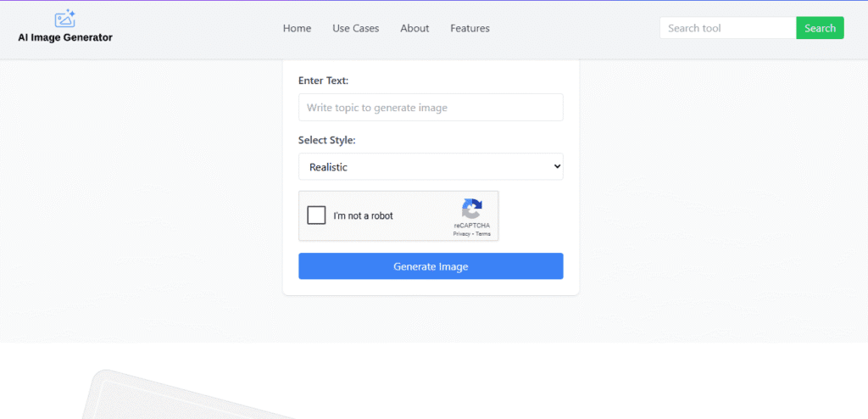Viewport: 868px width, 419px height.
Task: Open the reCAPTCHA Privacy link
Action: (x=461, y=234)
